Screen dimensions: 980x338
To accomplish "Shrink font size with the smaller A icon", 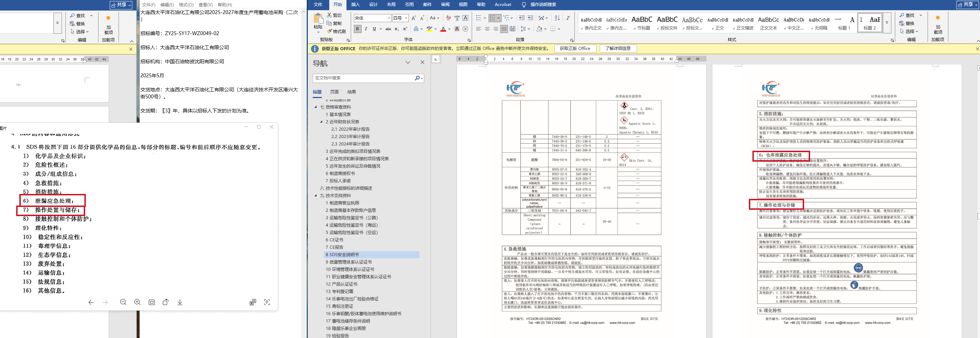I will tap(422, 18).
